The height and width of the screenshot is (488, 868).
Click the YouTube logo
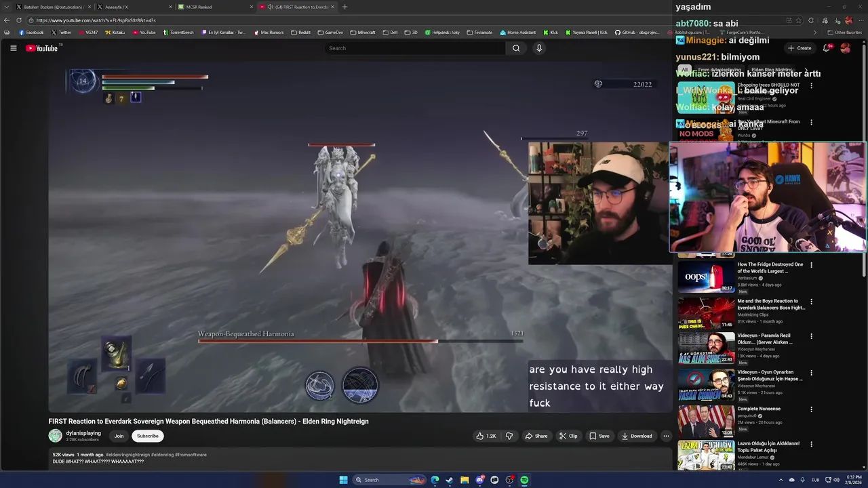[x=42, y=48]
